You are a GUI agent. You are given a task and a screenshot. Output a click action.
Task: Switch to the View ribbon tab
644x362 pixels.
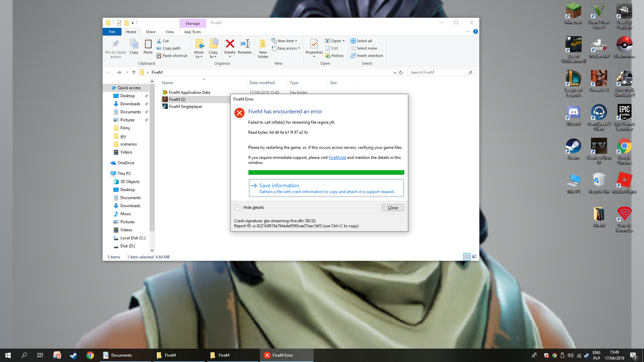pyautogui.click(x=169, y=32)
